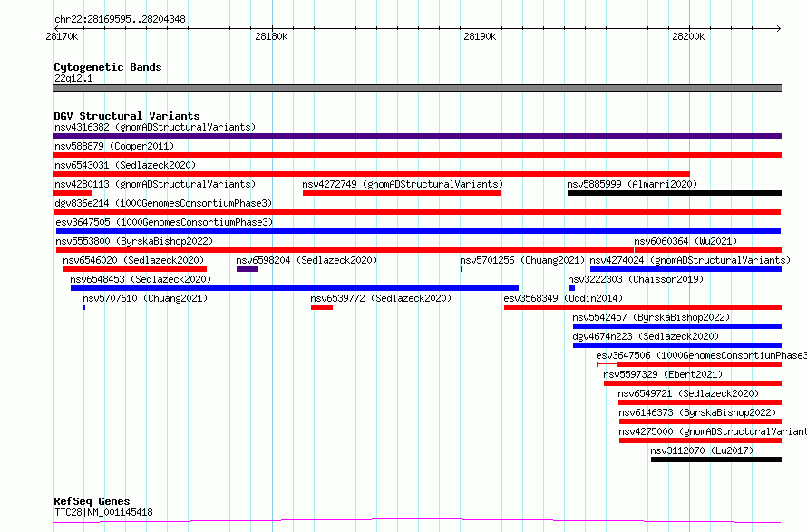The image size is (807, 532).
Task: Click the DGV Structural Variants track title
Action: click(127, 116)
